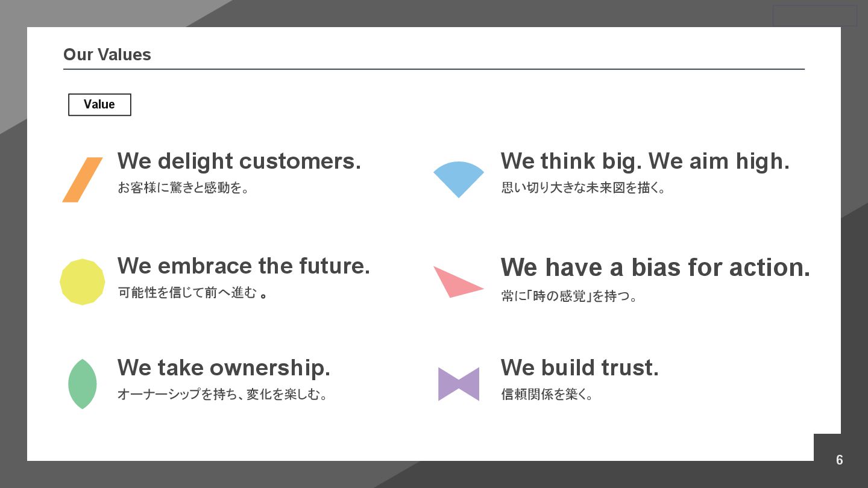Select the 'We build trust.' heading
The image size is (868, 488).
(x=579, y=368)
